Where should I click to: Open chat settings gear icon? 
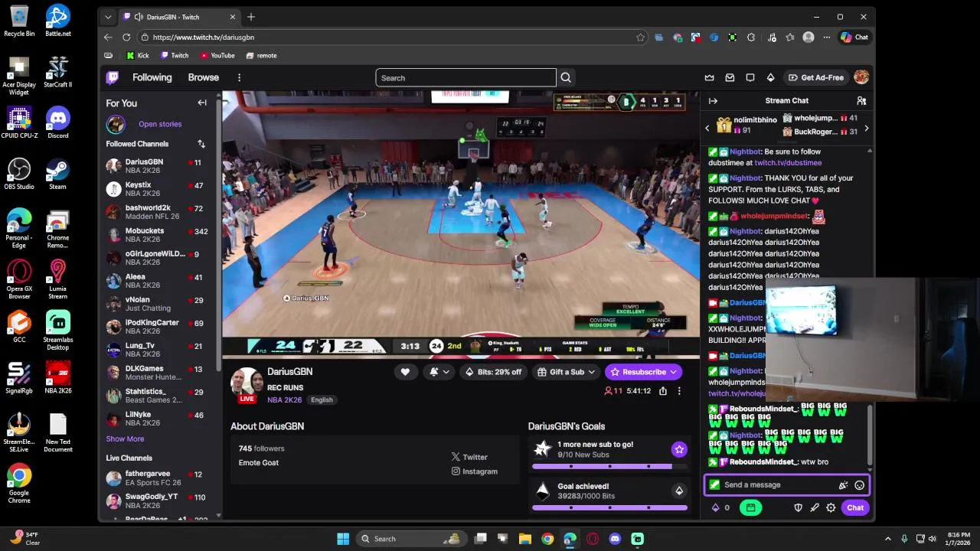831,507
